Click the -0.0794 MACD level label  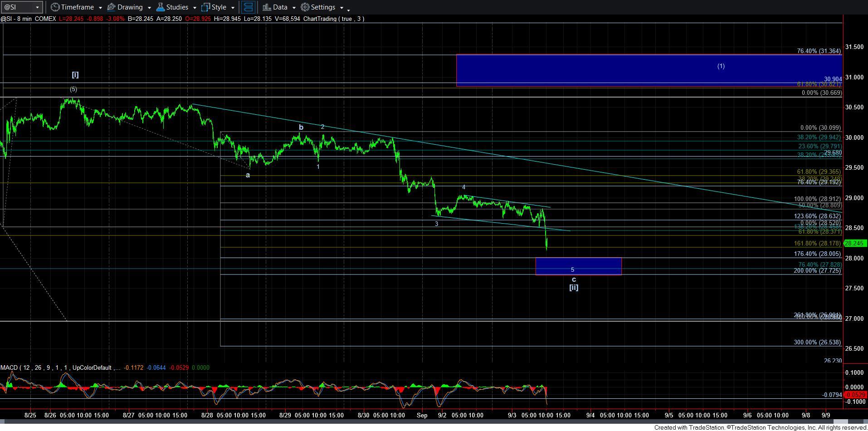click(x=832, y=395)
